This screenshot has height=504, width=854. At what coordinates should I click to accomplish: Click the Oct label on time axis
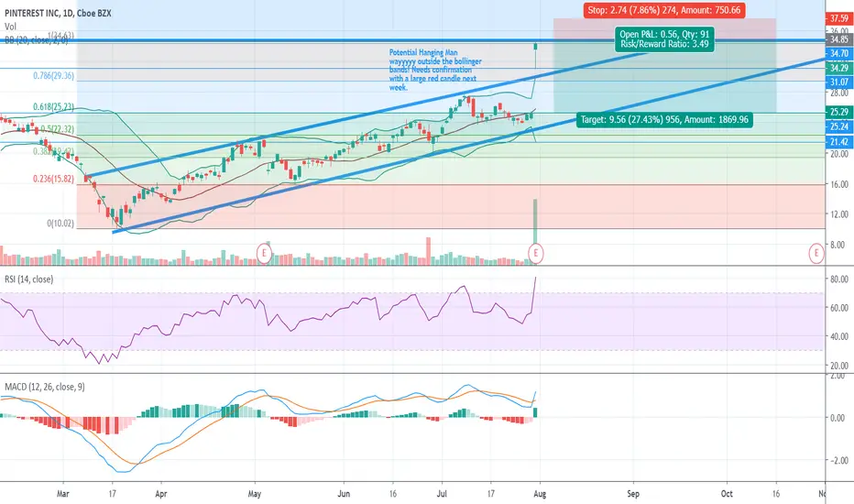727,494
